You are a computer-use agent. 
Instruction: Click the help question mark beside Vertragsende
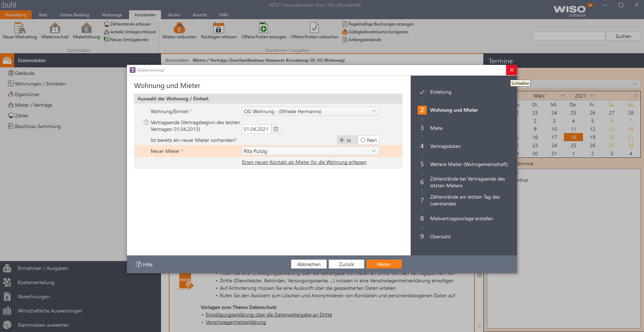(x=146, y=122)
